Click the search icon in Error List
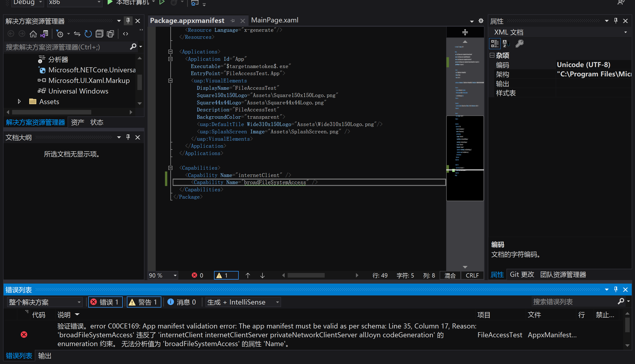Image resolution: width=635 pixels, height=364 pixels. pos(621,301)
